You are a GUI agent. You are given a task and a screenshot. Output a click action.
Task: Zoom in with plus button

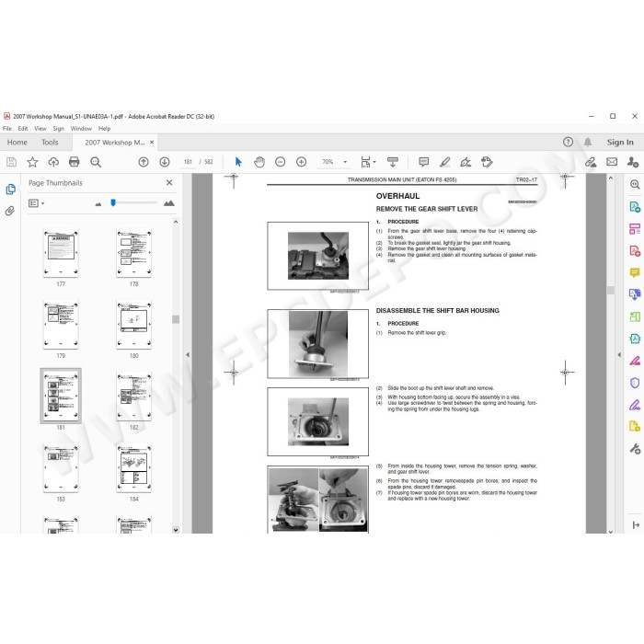(x=301, y=162)
